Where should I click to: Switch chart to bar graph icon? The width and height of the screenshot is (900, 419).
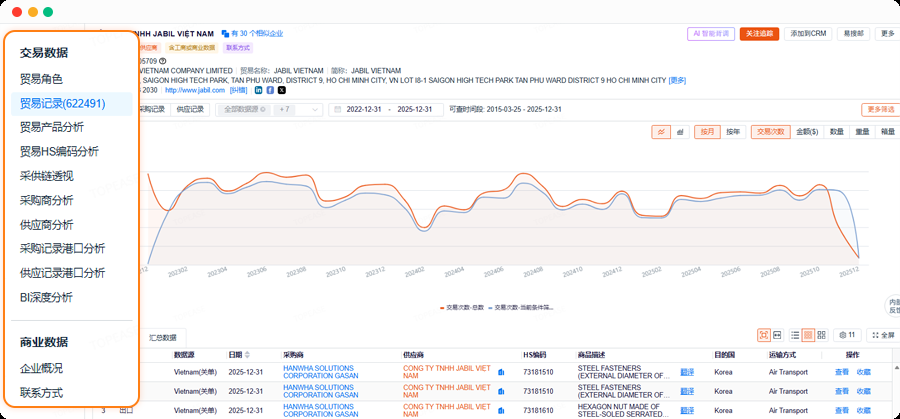tap(680, 131)
